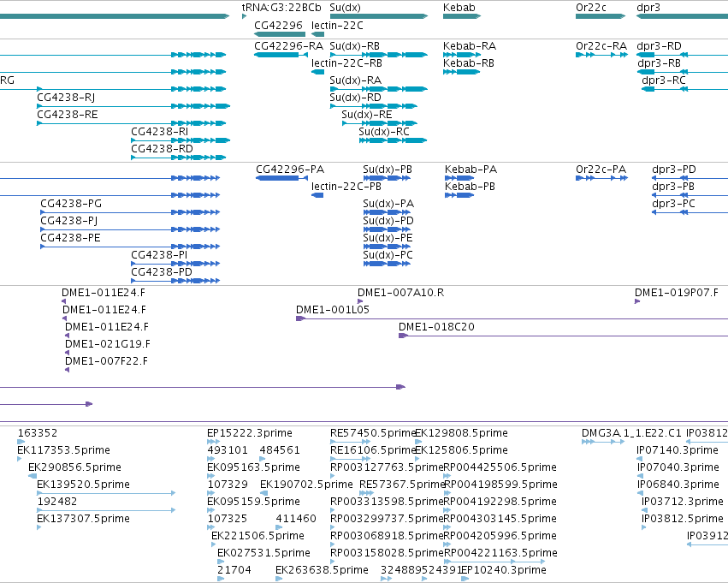The width and height of the screenshot is (728, 583).
Task: Select transcript Or22c-RA
Action: click(601, 55)
